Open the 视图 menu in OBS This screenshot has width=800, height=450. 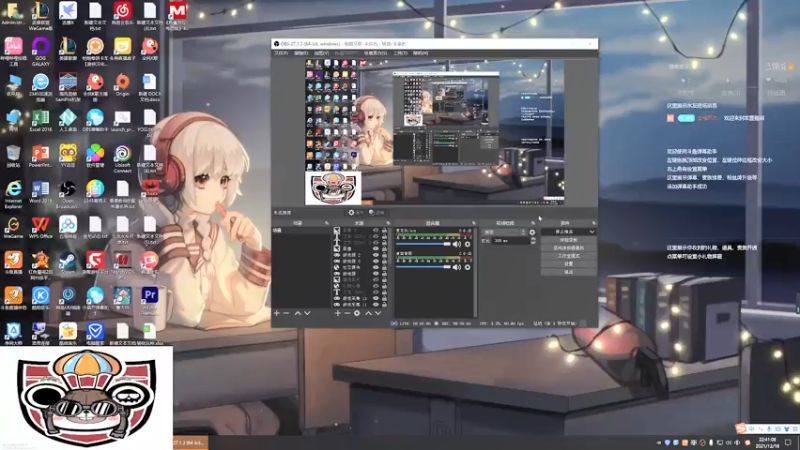click(x=321, y=53)
